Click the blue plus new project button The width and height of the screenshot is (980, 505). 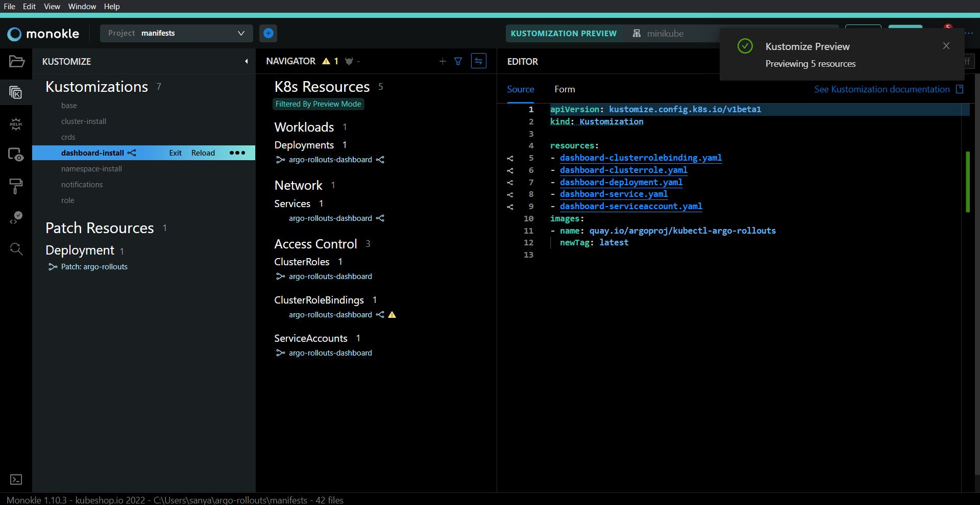point(268,33)
